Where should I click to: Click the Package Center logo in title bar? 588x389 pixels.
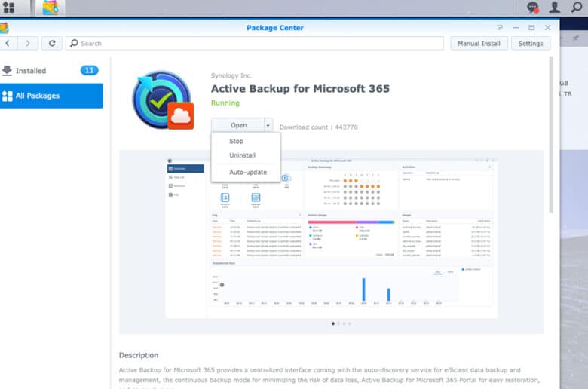(x=4, y=28)
